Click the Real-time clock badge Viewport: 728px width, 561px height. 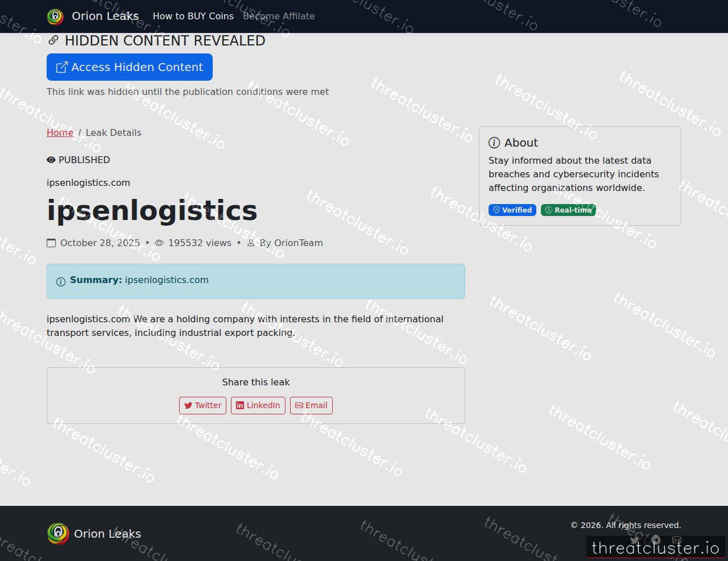(568, 210)
